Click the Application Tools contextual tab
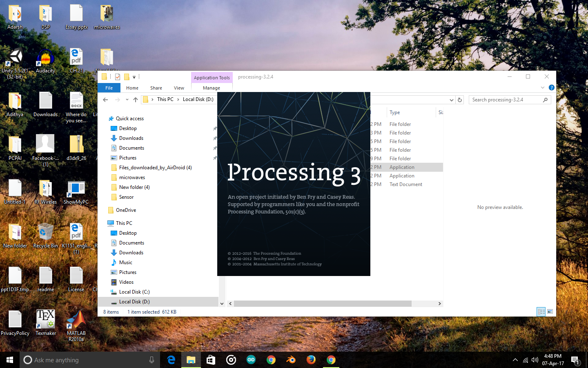The height and width of the screenshot is (368, 588). pyautogui.click(x=212, y=78)
